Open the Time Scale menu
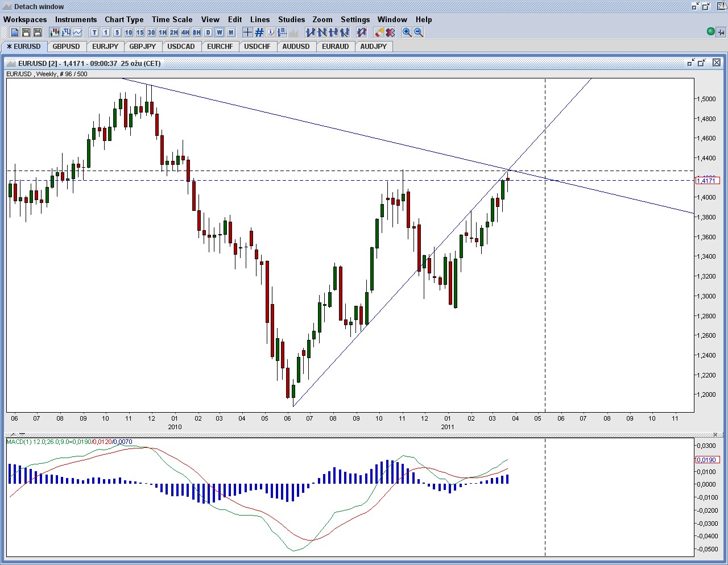728x565 pixels. pos(172,19)
